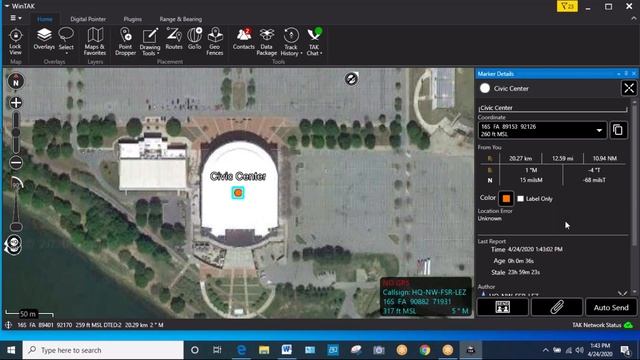Click the TAK Network Status indicator
Screen dimensions: 640x360
pos(602,325)
